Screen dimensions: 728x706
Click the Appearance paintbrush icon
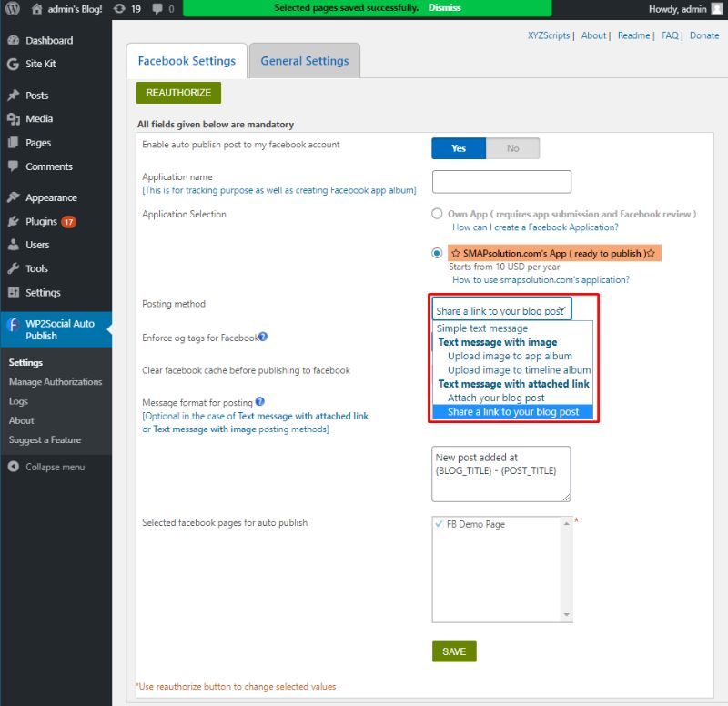pos(14,197)
